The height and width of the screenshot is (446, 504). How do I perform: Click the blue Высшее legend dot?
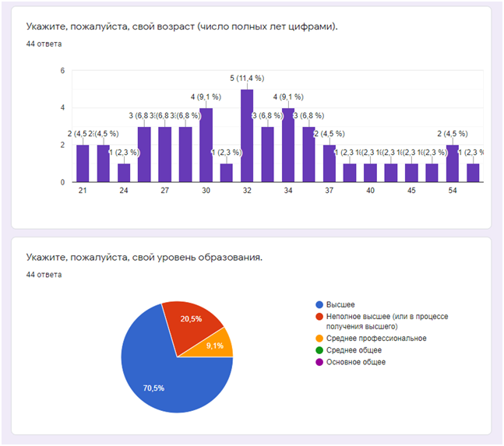coord(319,304)
